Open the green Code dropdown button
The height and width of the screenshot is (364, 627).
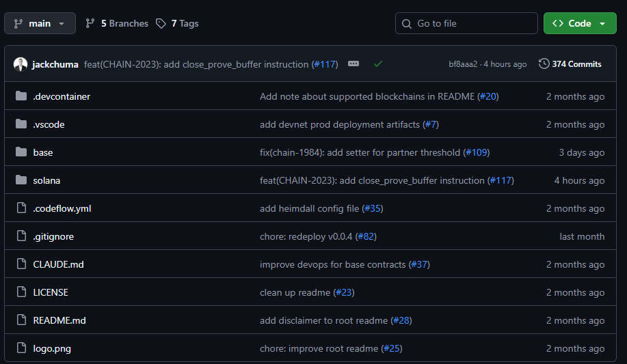[x=579, y=24]
